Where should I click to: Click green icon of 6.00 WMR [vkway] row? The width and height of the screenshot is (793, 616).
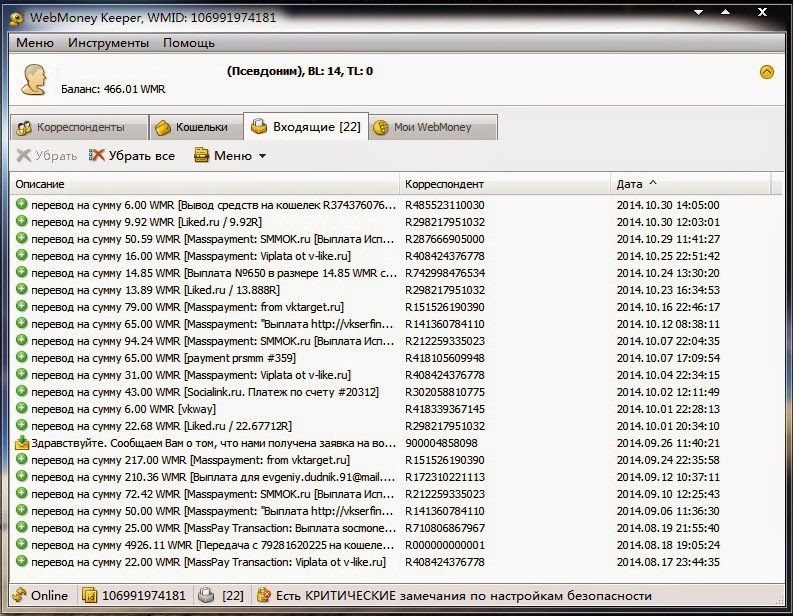pyautogui.click(x=21, y=408)
